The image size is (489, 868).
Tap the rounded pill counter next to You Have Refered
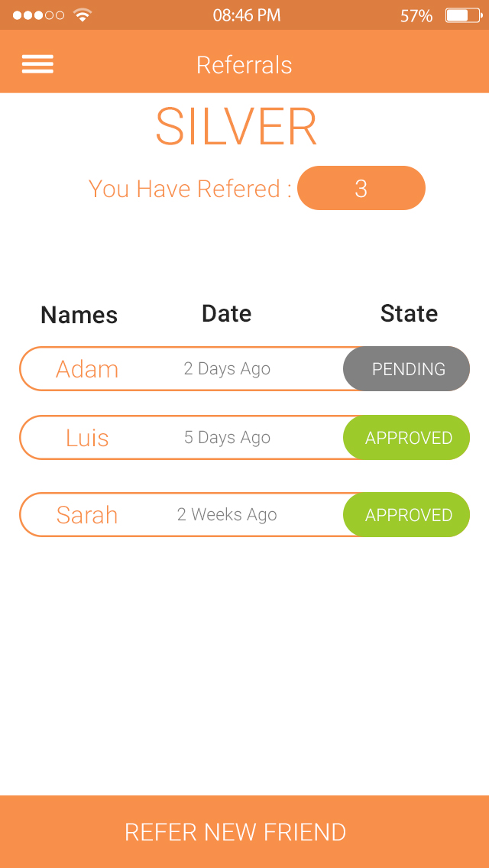point(361,188)
